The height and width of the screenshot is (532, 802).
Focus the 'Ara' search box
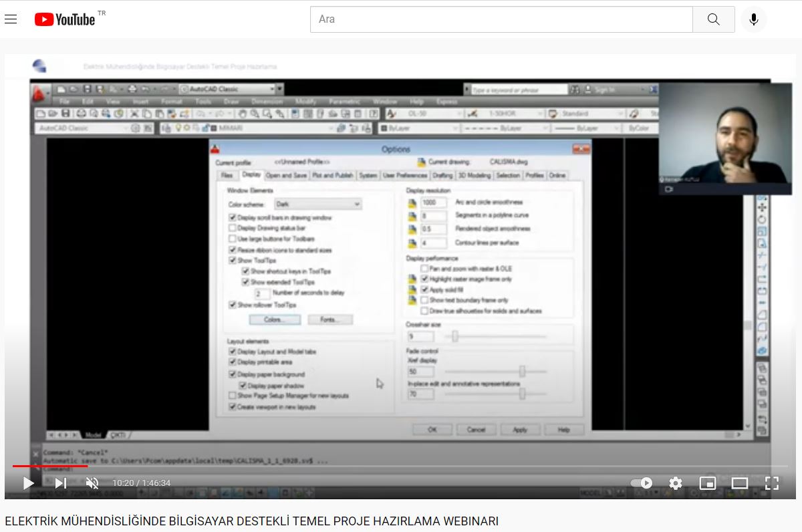tap(501, 19)
